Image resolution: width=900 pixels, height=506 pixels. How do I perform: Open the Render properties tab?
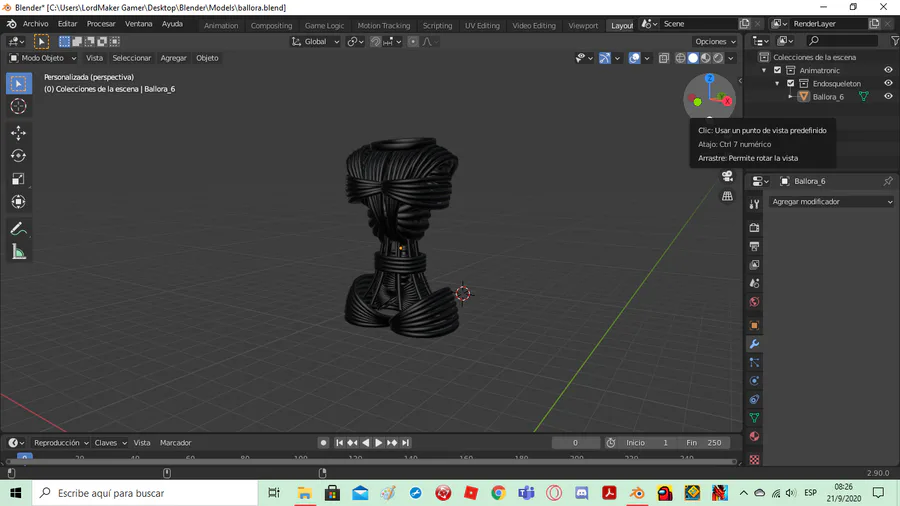(754, 228)
